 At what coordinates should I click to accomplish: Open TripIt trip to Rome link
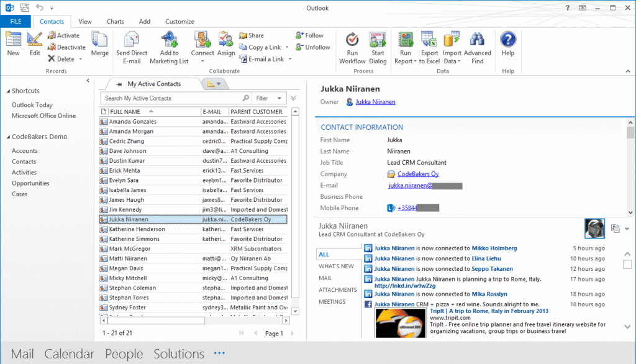tap(489, 311)
